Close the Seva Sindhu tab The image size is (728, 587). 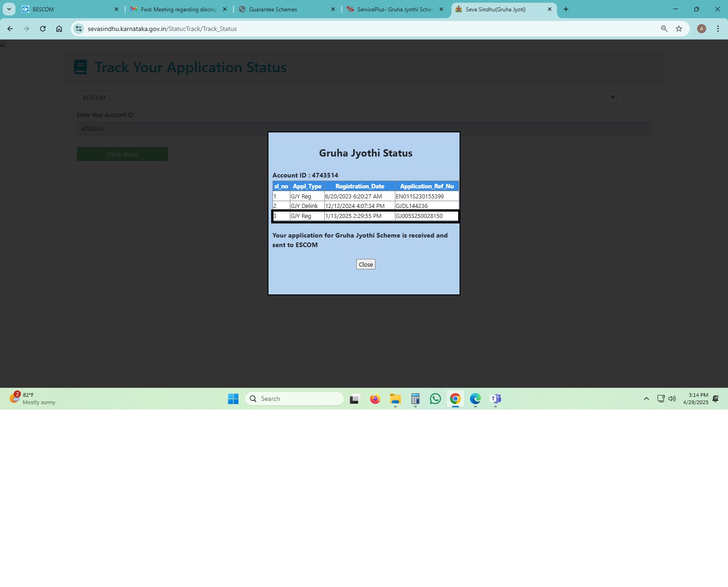[x=550, y=9]
